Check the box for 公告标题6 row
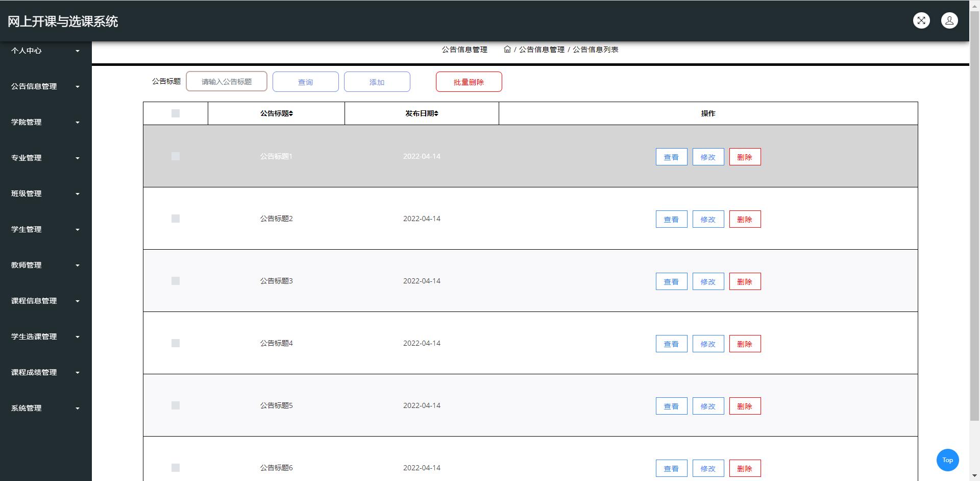The height and width of the screenshot is (481, 980). tap(176, 468)
